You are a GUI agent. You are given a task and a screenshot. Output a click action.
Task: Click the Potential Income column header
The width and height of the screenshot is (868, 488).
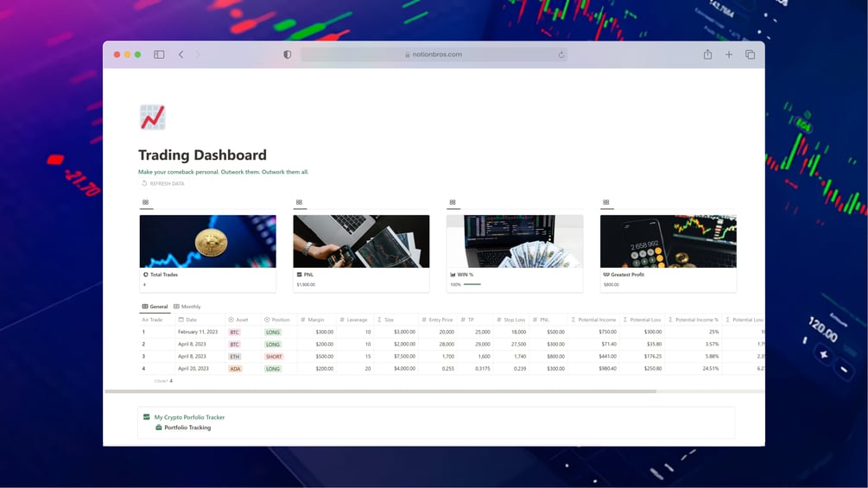pyautogui.click(x=593, y=320)
